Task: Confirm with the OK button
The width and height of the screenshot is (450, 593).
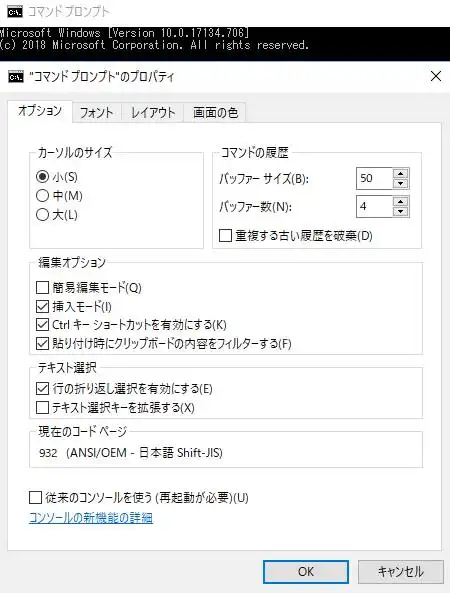Action: click(306, 571)
